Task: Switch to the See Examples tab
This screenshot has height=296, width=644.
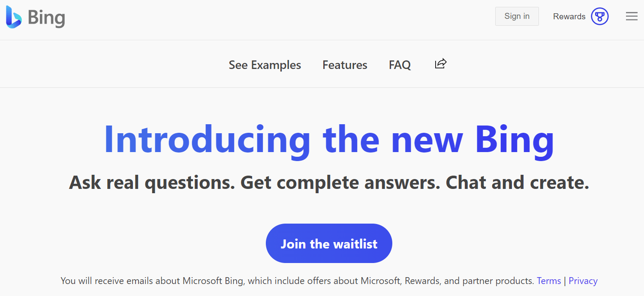Action: pos(265,65)
